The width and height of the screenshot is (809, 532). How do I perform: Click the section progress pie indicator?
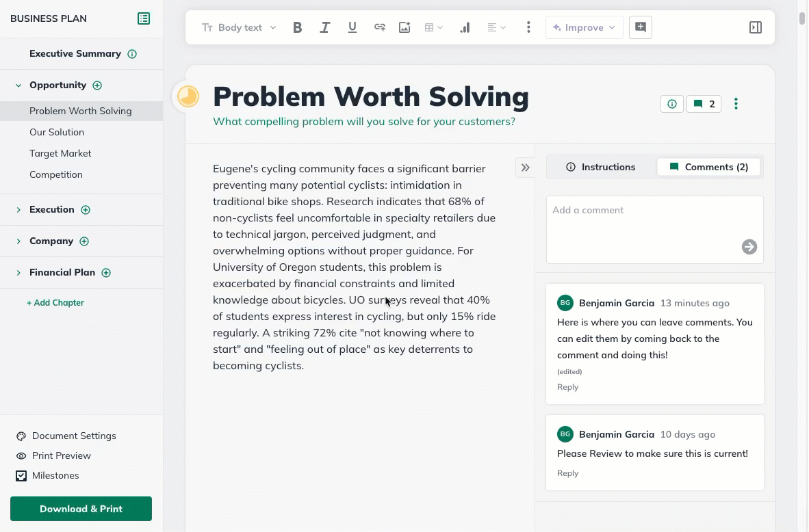coord(188,96)
